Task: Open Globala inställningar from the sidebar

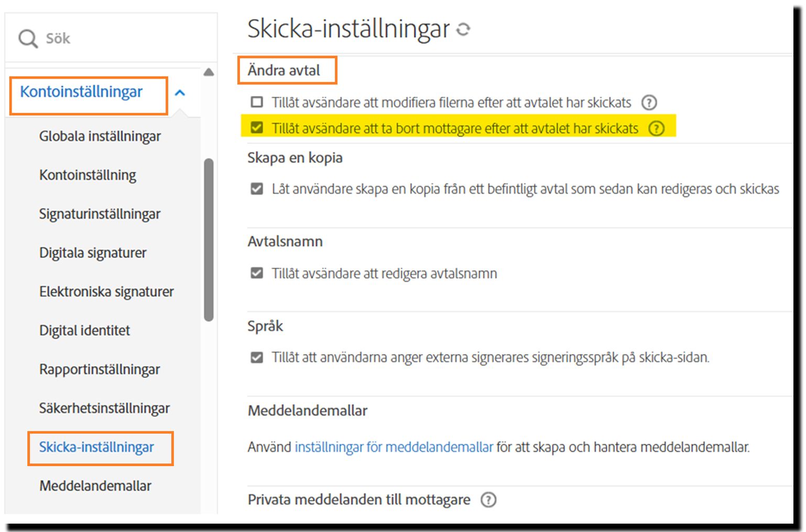Action: pyautogui.click(x=100, y=136)
